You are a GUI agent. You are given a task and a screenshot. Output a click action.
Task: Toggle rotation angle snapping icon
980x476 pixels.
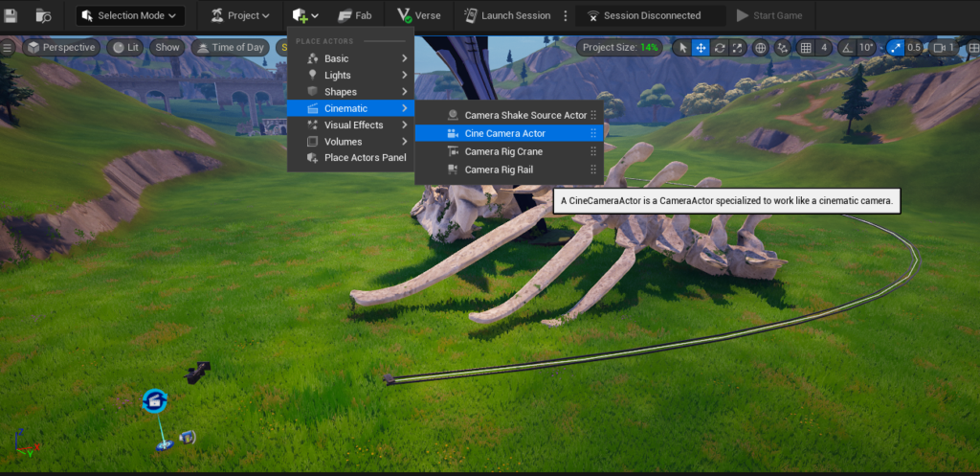[846, 48]
